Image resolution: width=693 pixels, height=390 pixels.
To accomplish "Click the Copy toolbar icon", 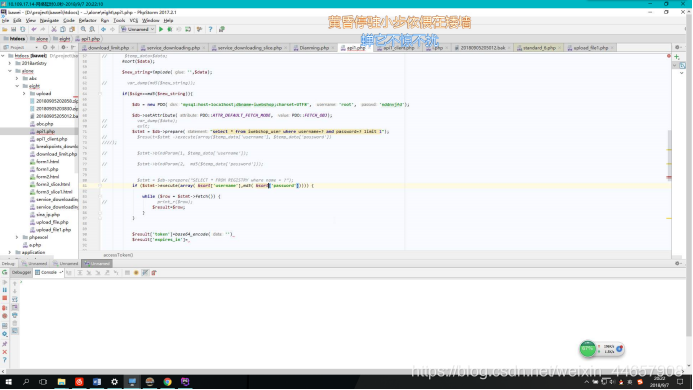I will 63,29.
